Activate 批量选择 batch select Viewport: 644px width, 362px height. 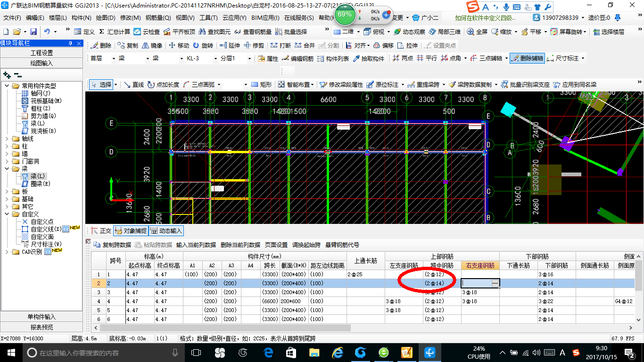coord(291,32)
